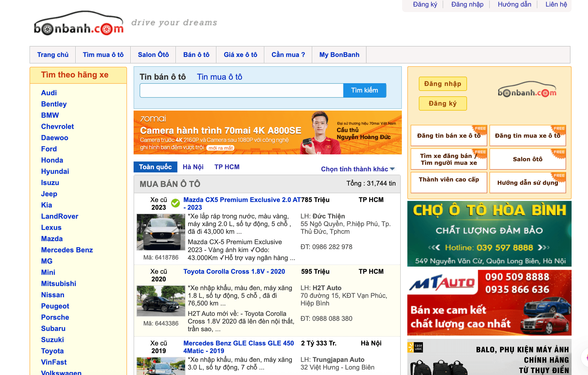Click the green verified checkmark on Mazda listing
This screenshot has width=588, height=375.
[x=175, y=203]
